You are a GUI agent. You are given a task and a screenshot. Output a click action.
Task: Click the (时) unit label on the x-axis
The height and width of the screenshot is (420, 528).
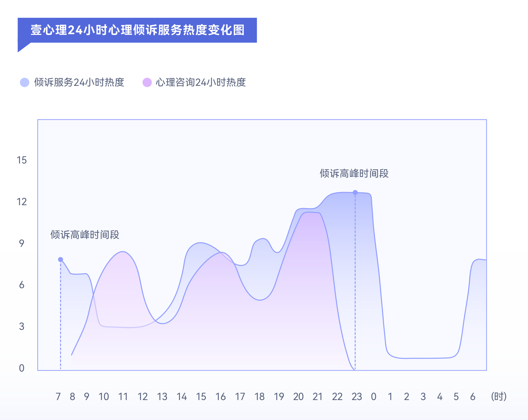click(499, 396)
